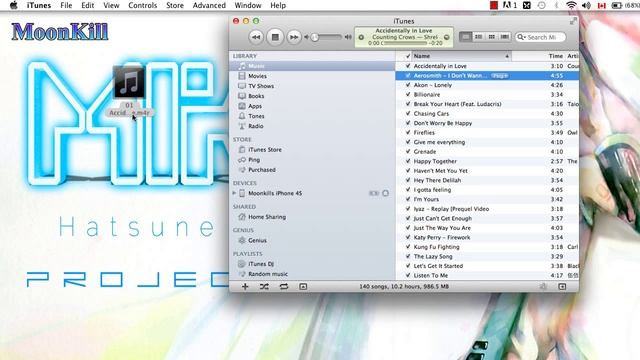Open the File menu
Image resolution: width=640 pixels, height=360 pixels.
pyautogui.click(x=66, y=5)
